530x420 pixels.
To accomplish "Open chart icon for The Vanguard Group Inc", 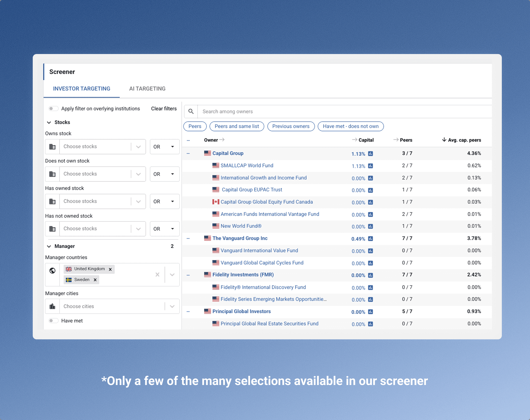I will click(371, 239).
